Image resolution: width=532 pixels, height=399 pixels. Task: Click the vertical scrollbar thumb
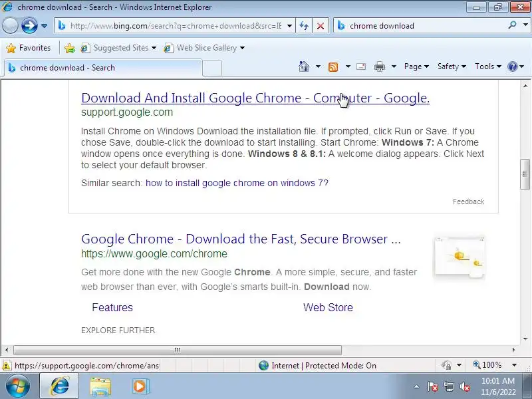pyautogui.click(x=525, y=174)
